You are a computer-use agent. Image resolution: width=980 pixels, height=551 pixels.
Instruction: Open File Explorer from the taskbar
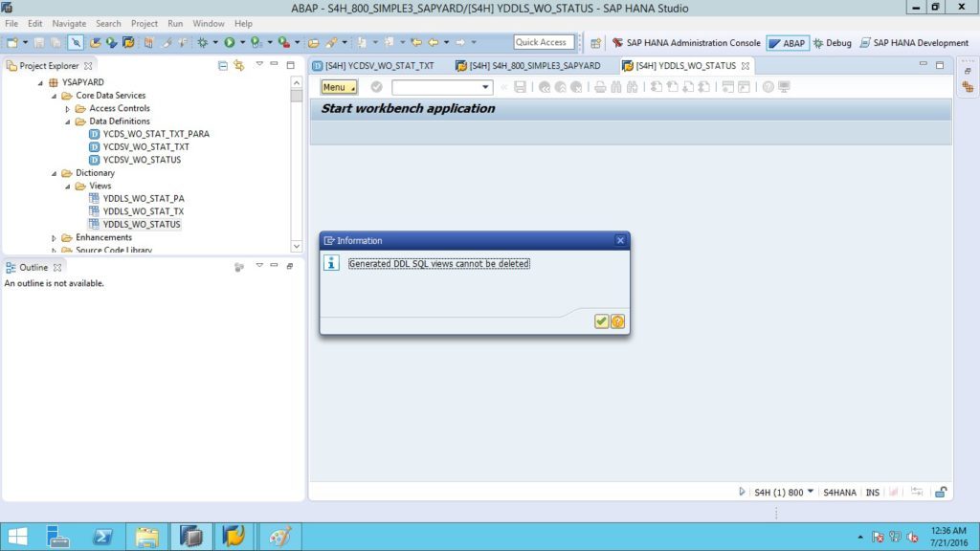pos(146,536)
